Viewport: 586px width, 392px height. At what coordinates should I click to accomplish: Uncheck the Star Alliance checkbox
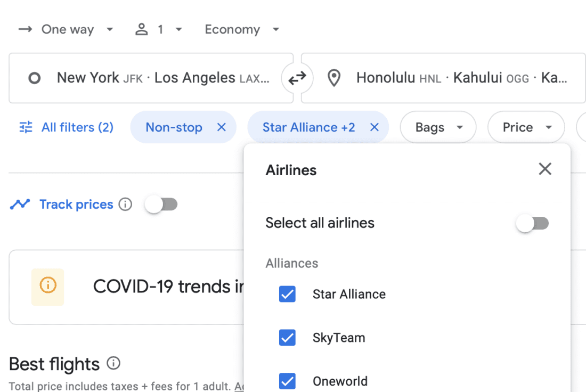coord(287,294)
